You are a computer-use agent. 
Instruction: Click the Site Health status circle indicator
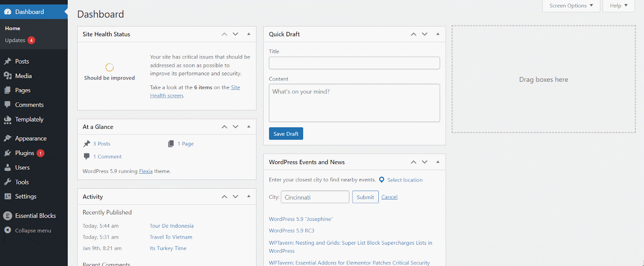click(109, 67)
